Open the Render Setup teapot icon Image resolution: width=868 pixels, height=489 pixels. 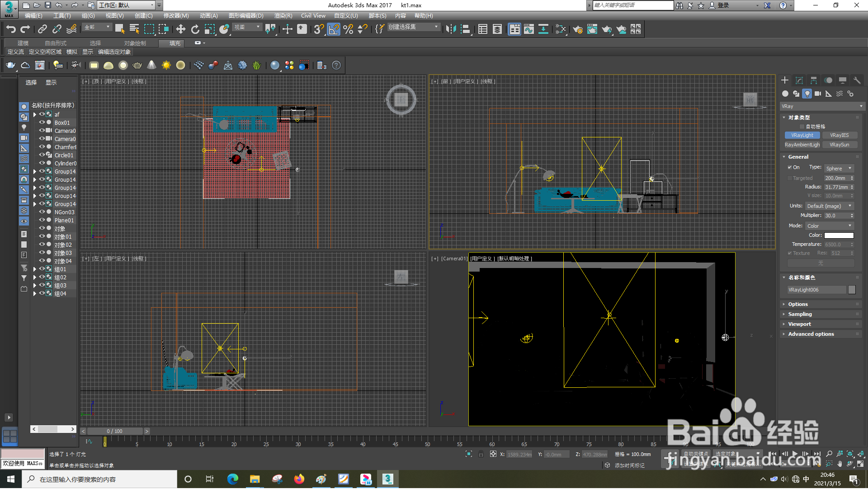[578, 29]
